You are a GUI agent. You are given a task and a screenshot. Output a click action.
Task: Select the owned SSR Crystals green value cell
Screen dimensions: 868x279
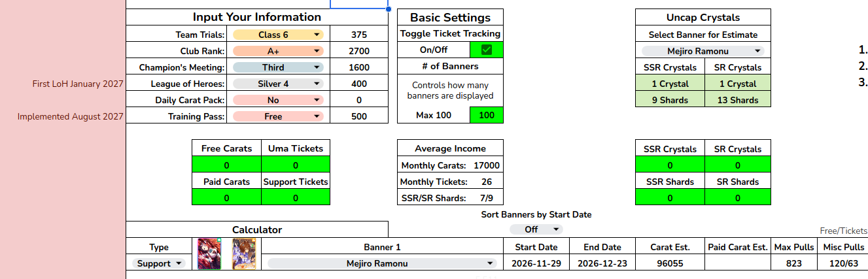(670, 165)
